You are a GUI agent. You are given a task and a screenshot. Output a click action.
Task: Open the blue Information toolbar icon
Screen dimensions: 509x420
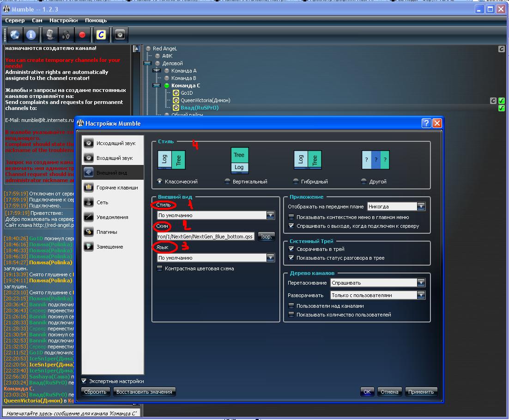pyautogui.click(x=31, y=35)
